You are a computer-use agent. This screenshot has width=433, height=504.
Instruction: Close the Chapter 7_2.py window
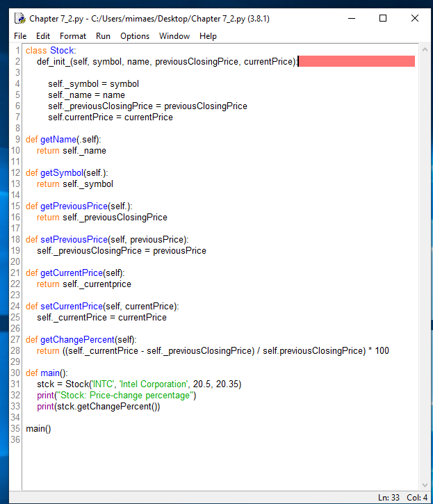coord(415,18)
